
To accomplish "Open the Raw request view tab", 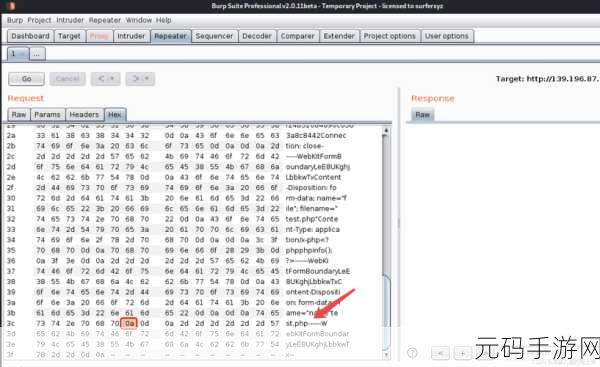I will pos(19,114).
